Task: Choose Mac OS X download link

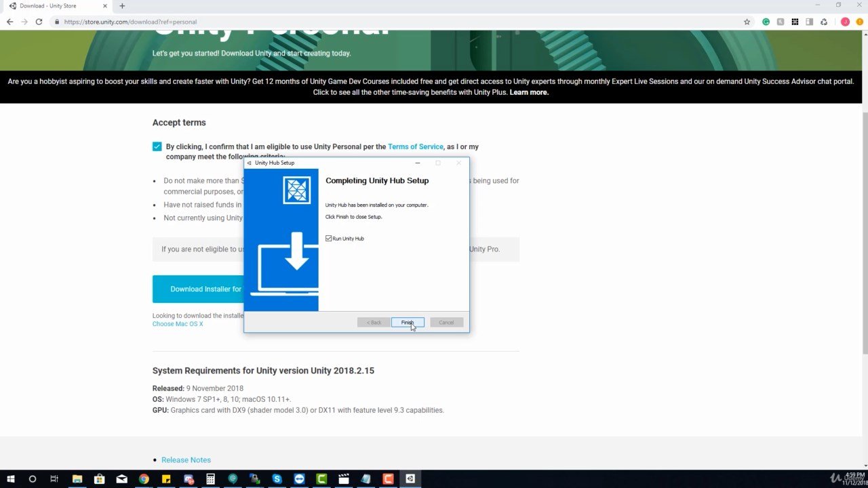Action: [178, 324]
